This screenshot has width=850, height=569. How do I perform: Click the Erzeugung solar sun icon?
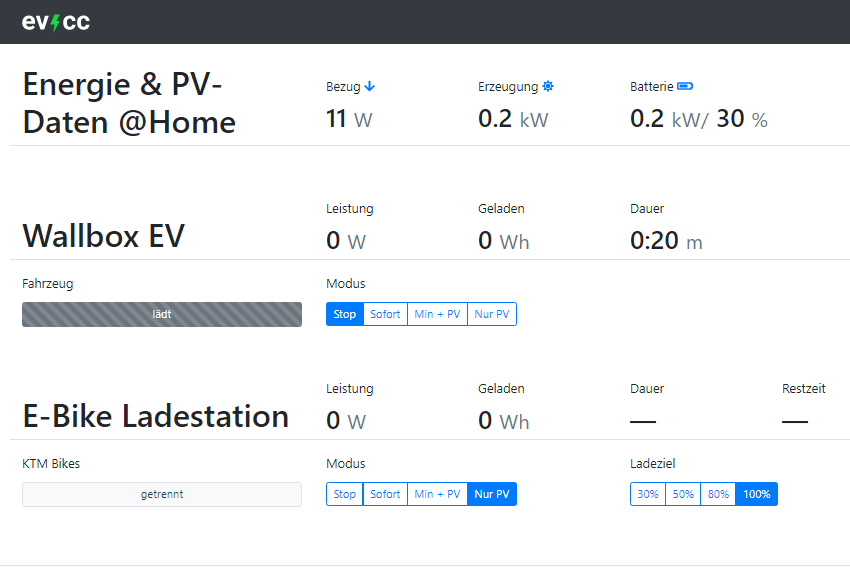tap(548, 87)
